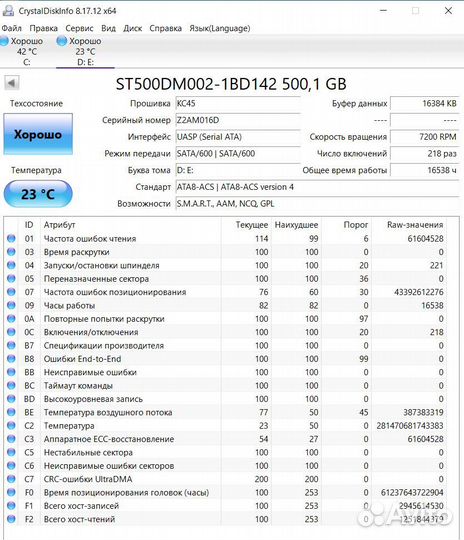Click raw value 387383319 in row BE
Image resolution: width=464 pixels, height=540 pixels.
[423, 412]
